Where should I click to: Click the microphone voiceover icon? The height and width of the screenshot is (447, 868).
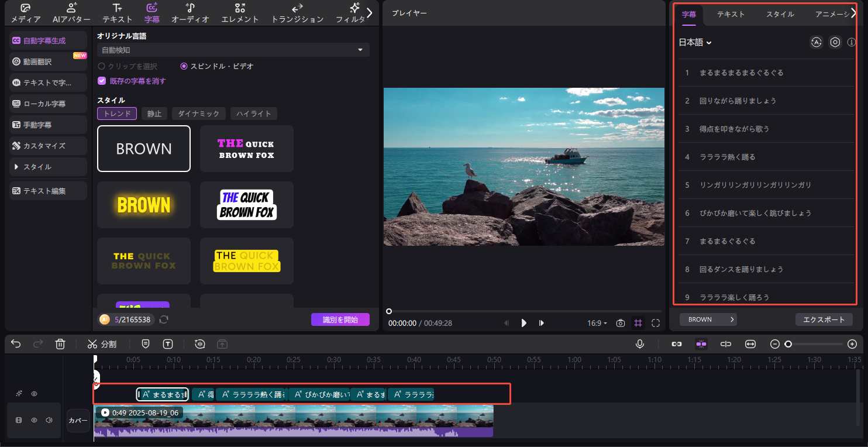[640, 344]
